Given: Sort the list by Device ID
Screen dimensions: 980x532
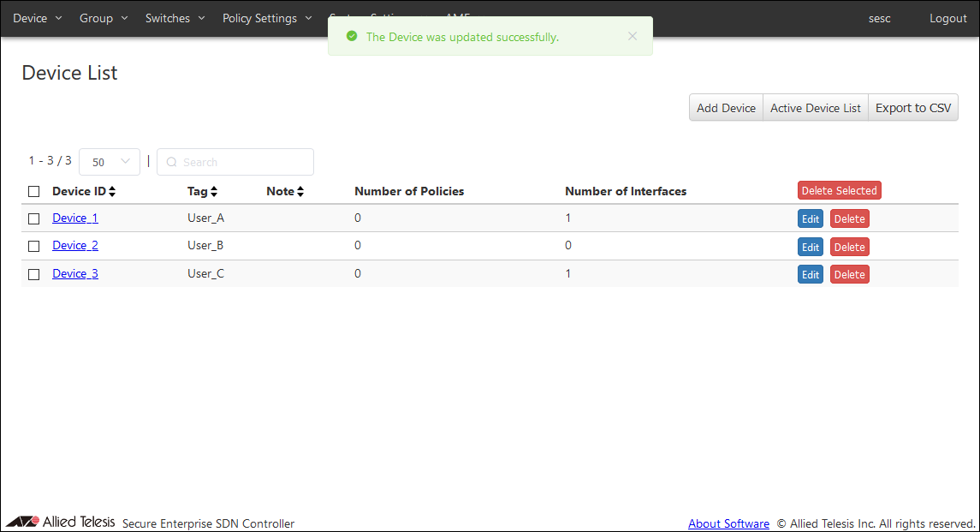Looking at the screenshot, I should coord(83,191).
